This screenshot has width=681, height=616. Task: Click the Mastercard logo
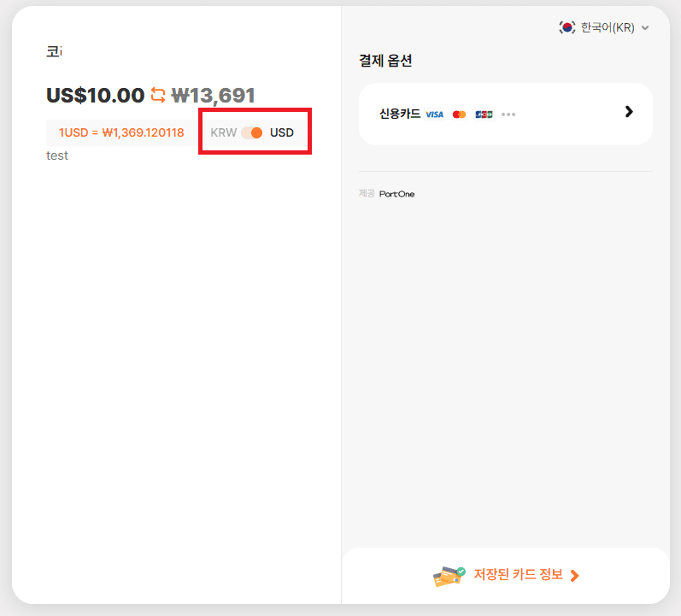coord(460,114)
